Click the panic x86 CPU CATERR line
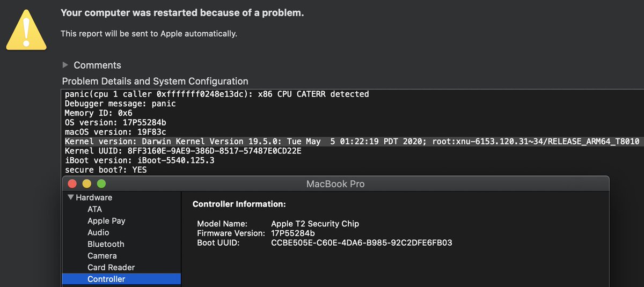 [x=217, y=94]
